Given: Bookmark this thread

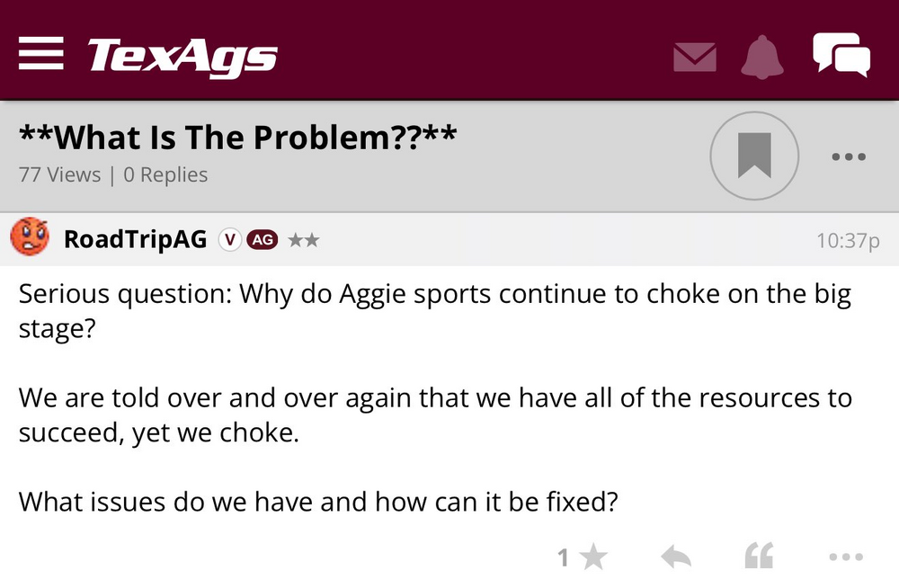Looking at the screenshot, I should pos(754,156).
